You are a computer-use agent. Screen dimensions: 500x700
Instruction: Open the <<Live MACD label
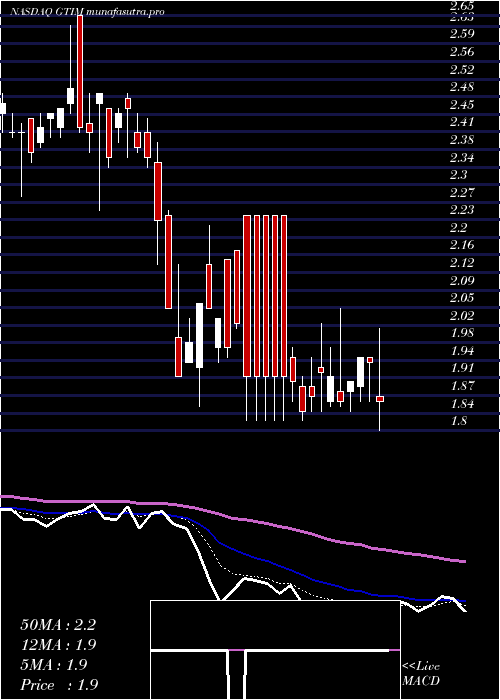tap(421, 674)
